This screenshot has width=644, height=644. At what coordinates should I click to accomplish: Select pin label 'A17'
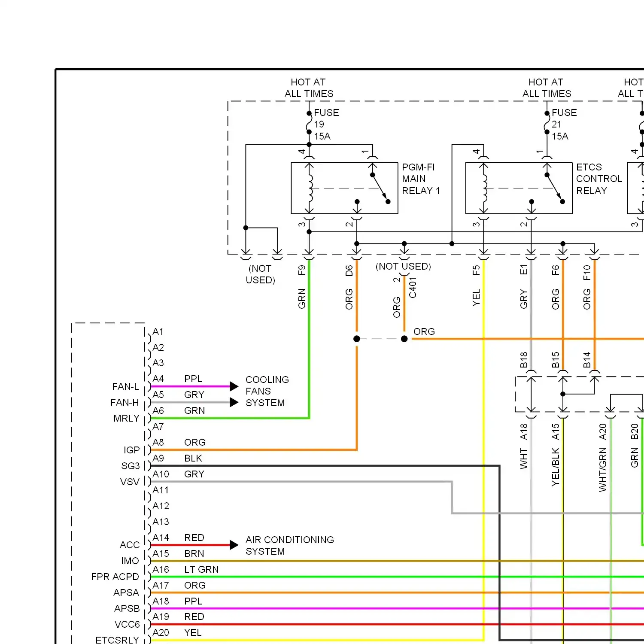click(x=161, y=585)
